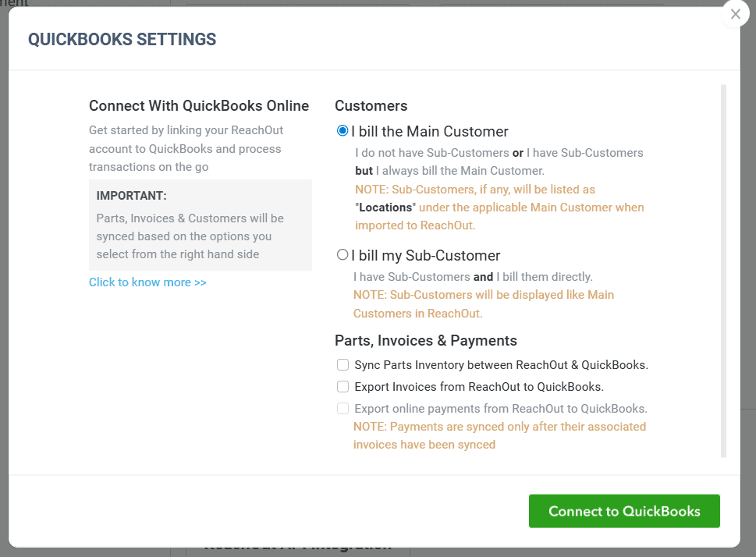This screenshot has height=557, width=756.
Task: Open the Click to know more link
Action: [147, 282]
